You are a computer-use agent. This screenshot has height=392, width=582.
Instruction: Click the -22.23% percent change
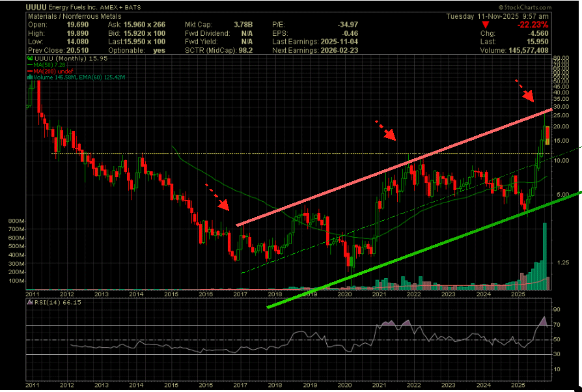tap(533, 25)
